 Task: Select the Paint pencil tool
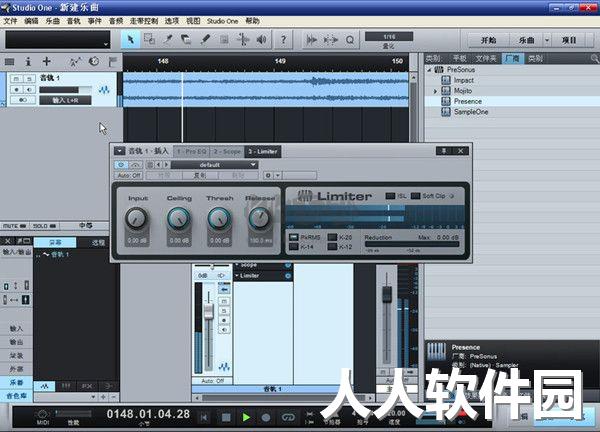click(205, 39)
